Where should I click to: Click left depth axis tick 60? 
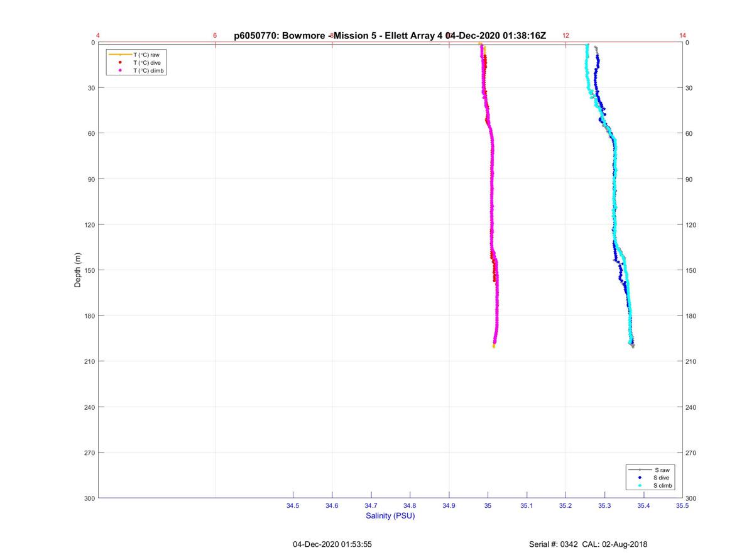pos(91,133)
